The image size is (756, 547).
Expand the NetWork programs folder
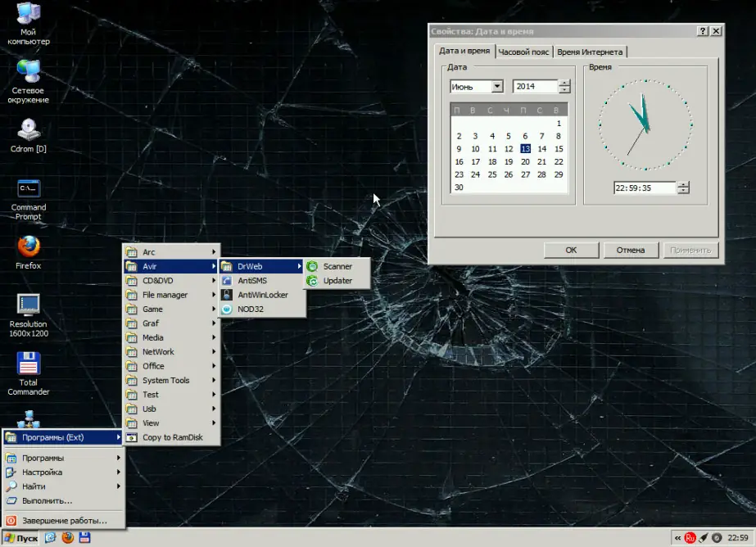(x=172, y=352)
